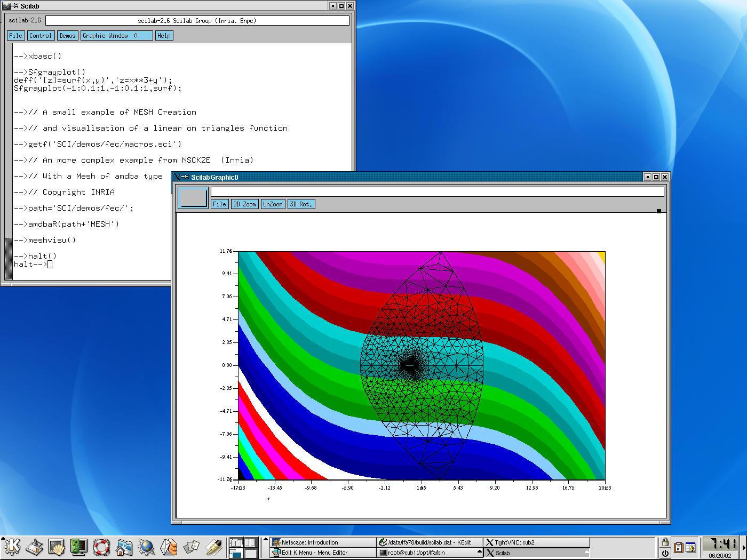Select the Scilab taskbar entry
This screenshot has height=560, width=747.
(536, 553)
